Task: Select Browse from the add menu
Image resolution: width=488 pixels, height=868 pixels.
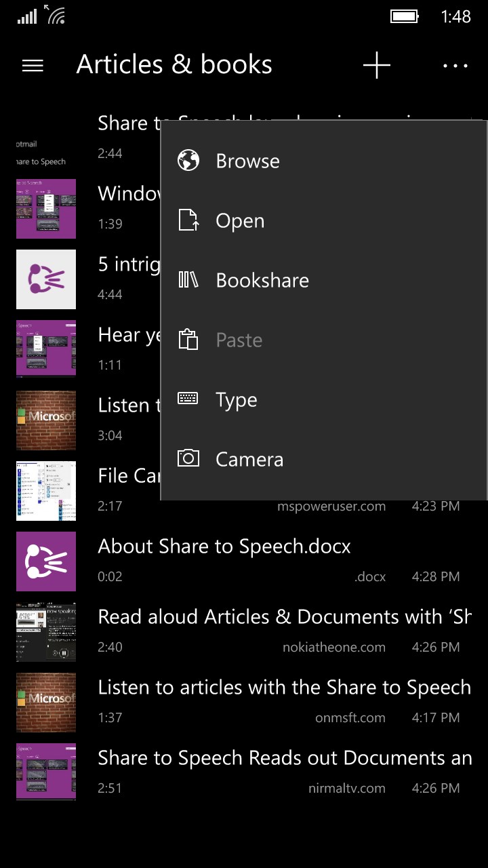Action: tap(248, 161)
